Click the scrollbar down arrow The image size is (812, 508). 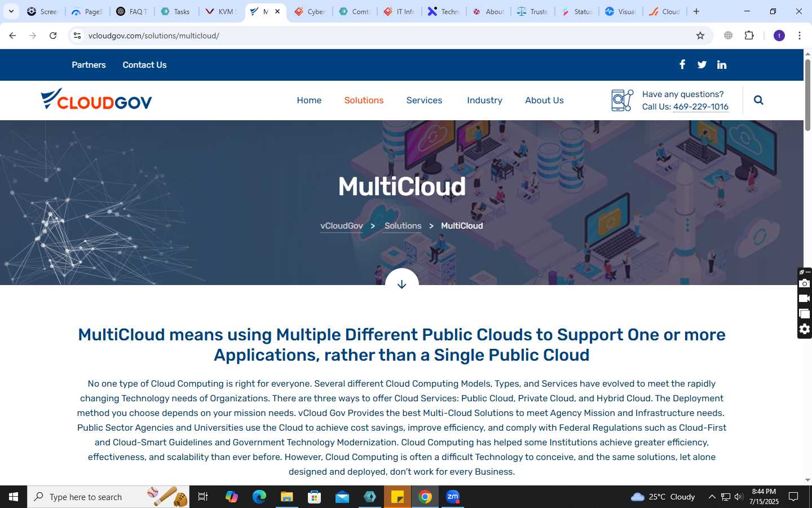[x=807, y=480]
